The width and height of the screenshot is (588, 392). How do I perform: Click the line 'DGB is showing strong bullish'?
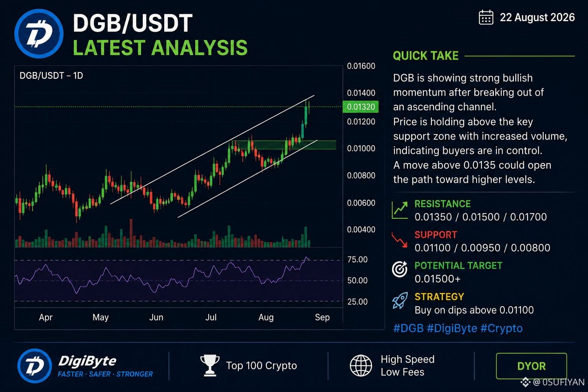coord(463,78)
